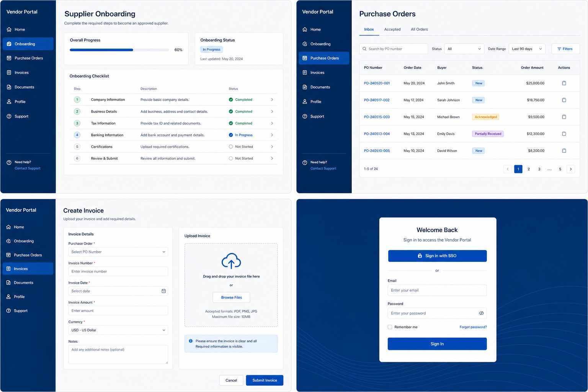Cancel the invoice creation
The image size is (588, 392).
pos(231,380)
